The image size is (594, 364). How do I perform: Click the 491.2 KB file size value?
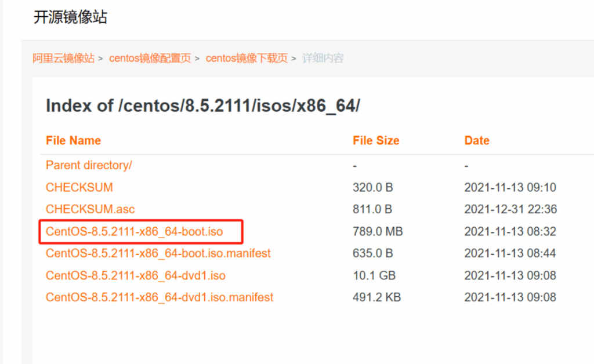click(x=376, y=297)
